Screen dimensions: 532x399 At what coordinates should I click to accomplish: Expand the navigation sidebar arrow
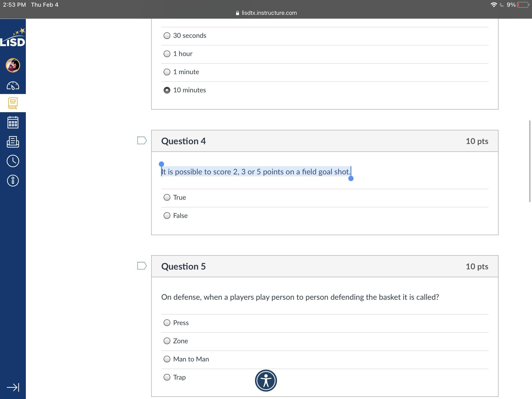click(x=13, y=387)
